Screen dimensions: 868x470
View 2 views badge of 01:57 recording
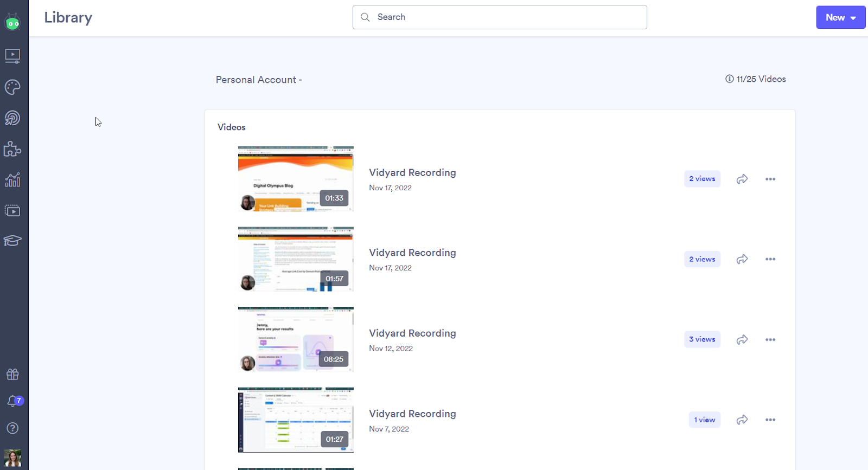coord(702,259)
